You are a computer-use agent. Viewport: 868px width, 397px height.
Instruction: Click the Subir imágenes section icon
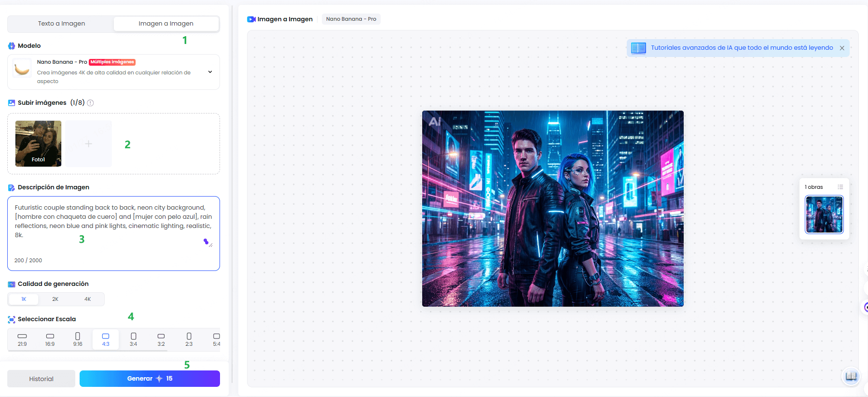click(12, 103)
